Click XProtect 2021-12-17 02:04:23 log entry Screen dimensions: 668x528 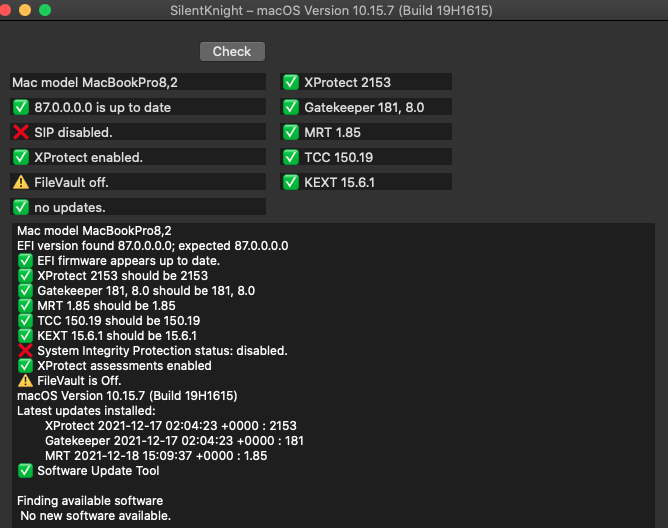[171, 426]
